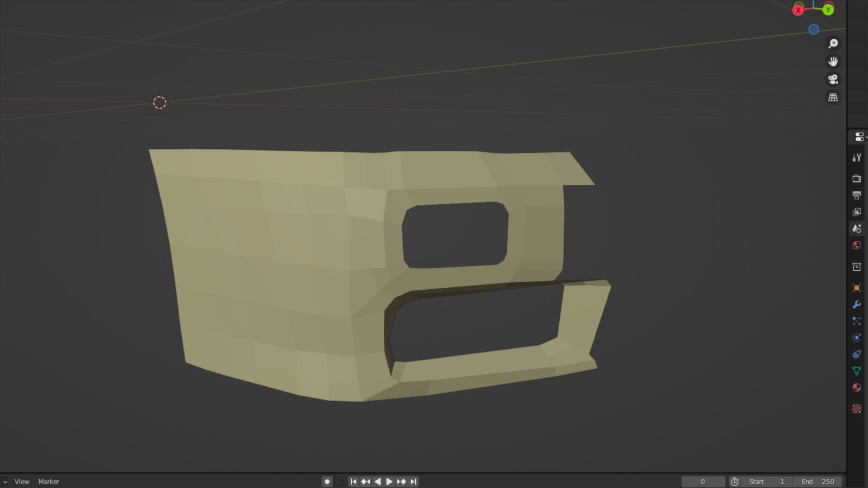
Task: Open the Material properties tab
Action: pos(857,388)
